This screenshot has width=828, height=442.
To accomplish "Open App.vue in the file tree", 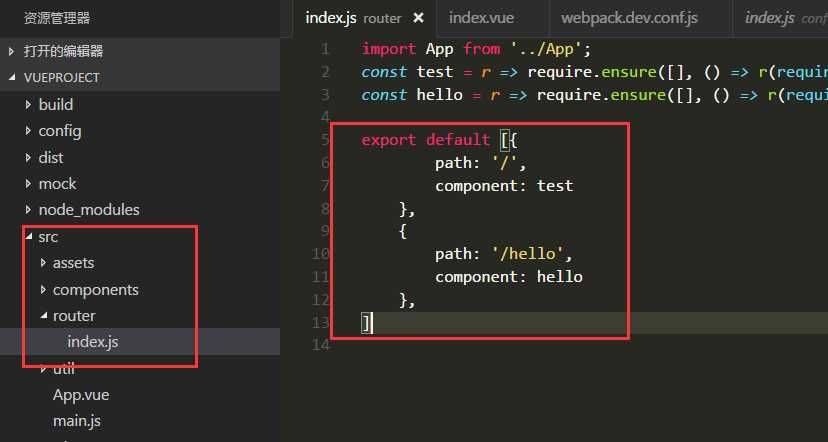I will point(81,395).
